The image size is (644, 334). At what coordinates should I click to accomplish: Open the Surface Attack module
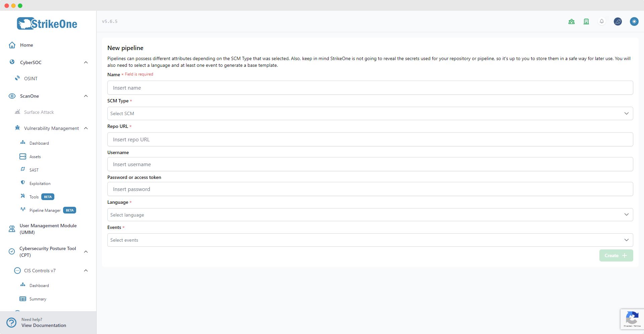tap(39, 112)
